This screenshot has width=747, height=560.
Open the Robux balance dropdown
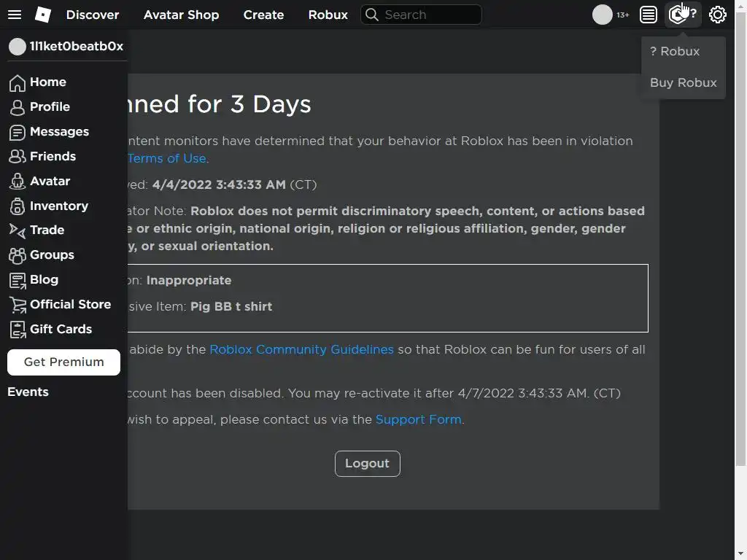coord(683,15)
